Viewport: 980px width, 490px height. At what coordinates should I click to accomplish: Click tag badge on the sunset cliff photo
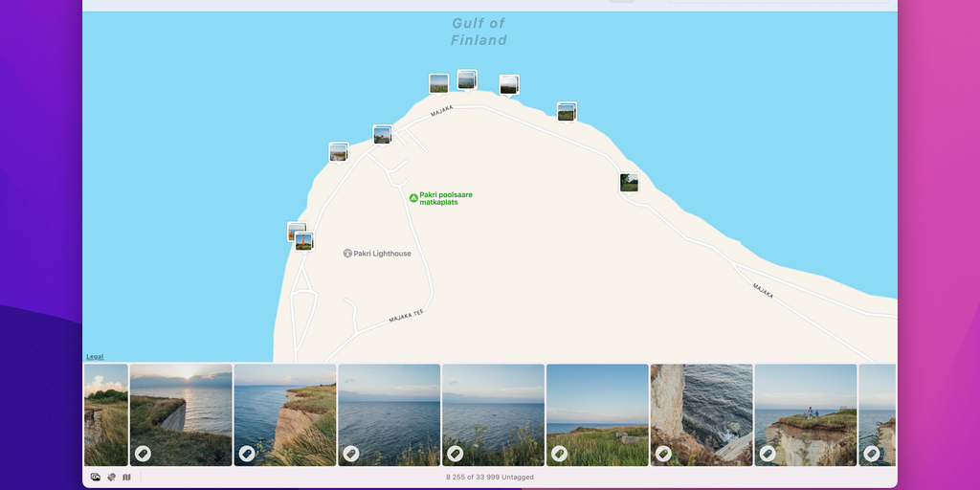tap(143, 453)
